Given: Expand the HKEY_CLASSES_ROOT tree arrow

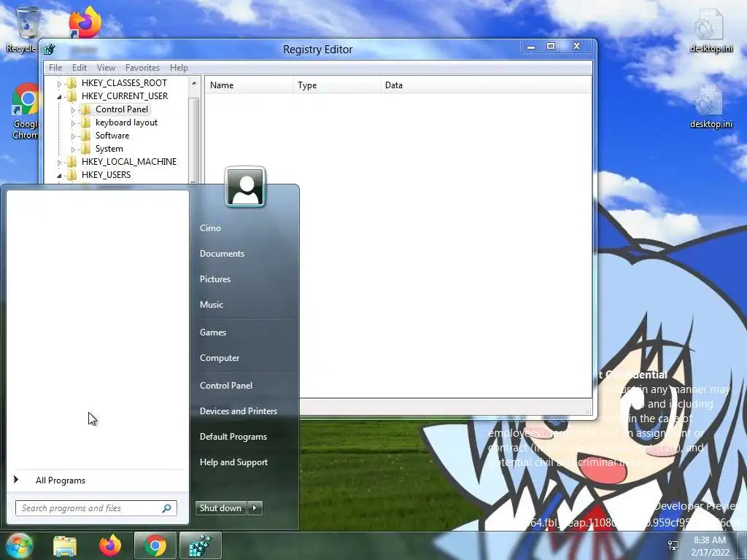Looking at the screenshot, I should [x=60, y=84].
